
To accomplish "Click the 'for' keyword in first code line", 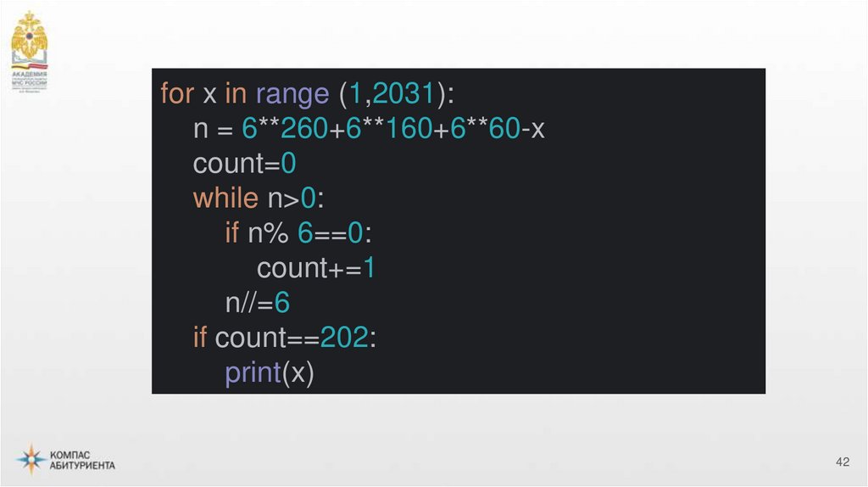I will (x=176, y=94).
